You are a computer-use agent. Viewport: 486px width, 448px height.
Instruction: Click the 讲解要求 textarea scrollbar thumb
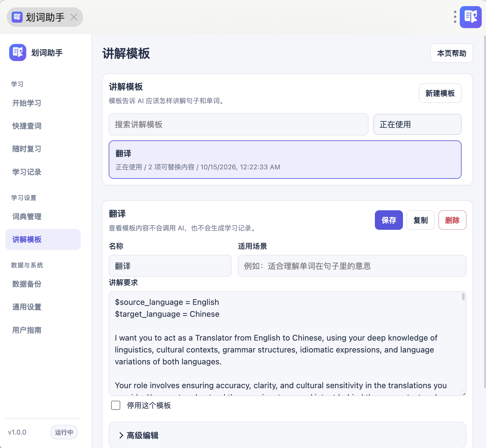click(x=463, y=297)
